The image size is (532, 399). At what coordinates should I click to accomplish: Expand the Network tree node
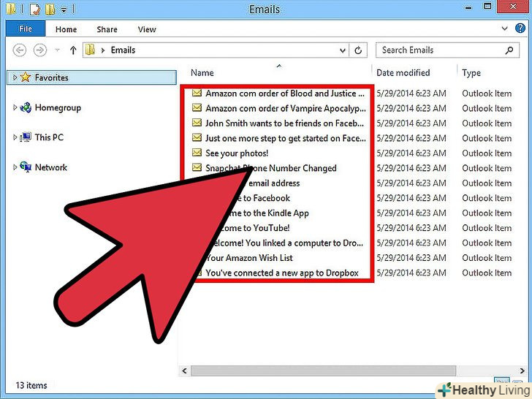pyautogui.click(x=15, y=167)
